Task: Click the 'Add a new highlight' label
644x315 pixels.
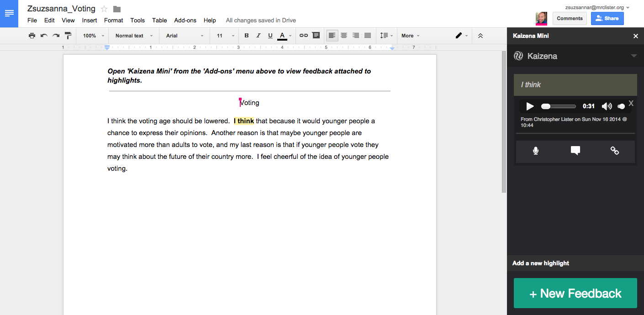Action: tap(541, 263)
